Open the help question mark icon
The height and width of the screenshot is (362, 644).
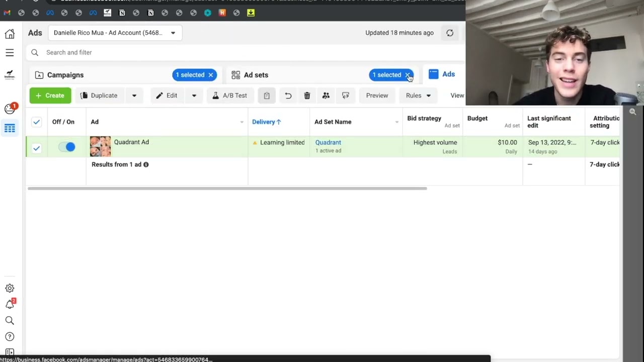coord(10,337)
